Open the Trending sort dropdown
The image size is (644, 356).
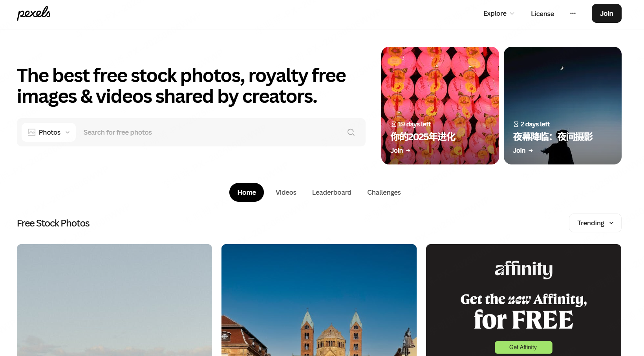click(595, 223)
